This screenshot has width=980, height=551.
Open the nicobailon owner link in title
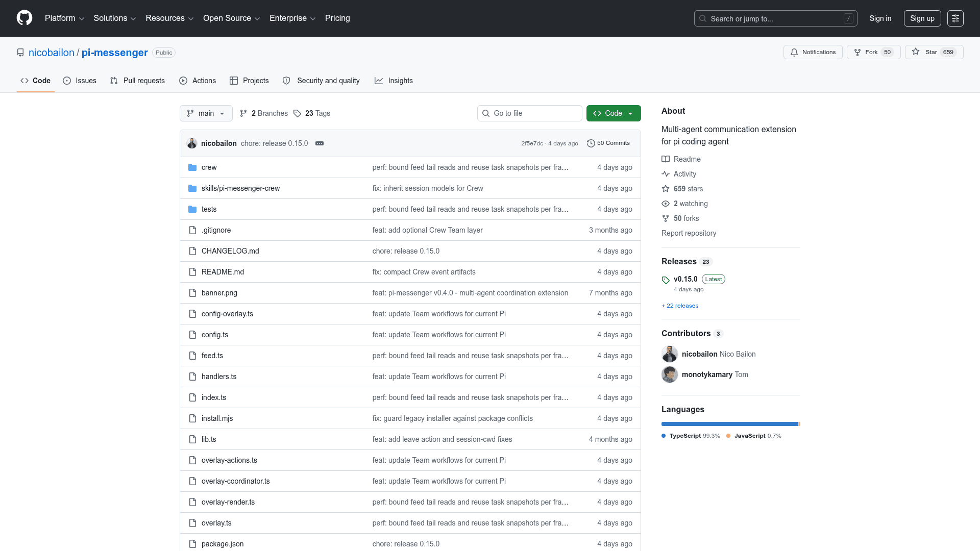52,53
